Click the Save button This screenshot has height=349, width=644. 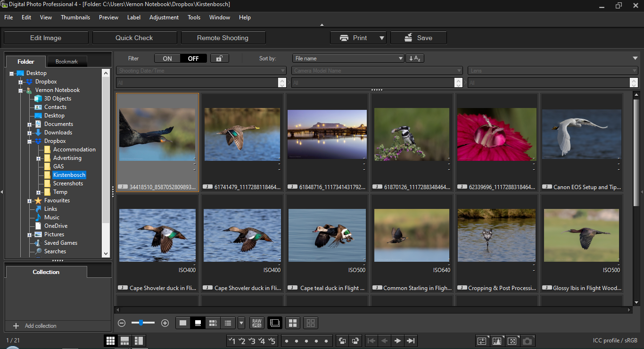point(419,38)
